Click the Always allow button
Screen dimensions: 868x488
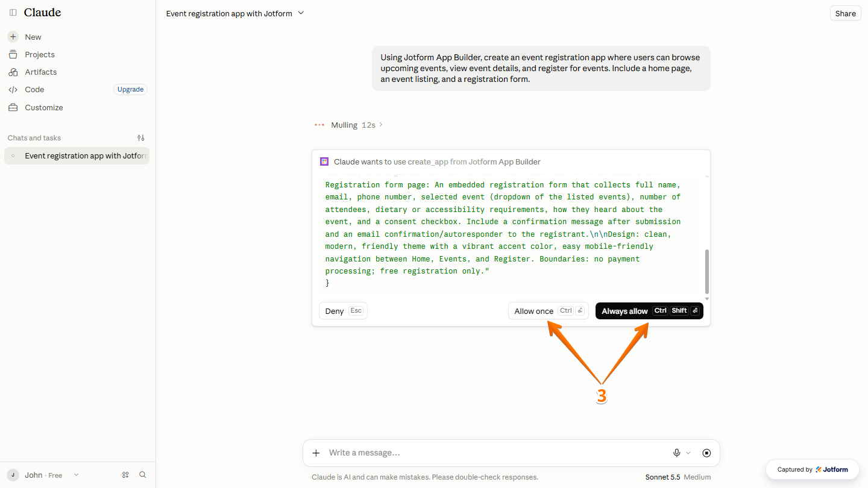[649, 311]
